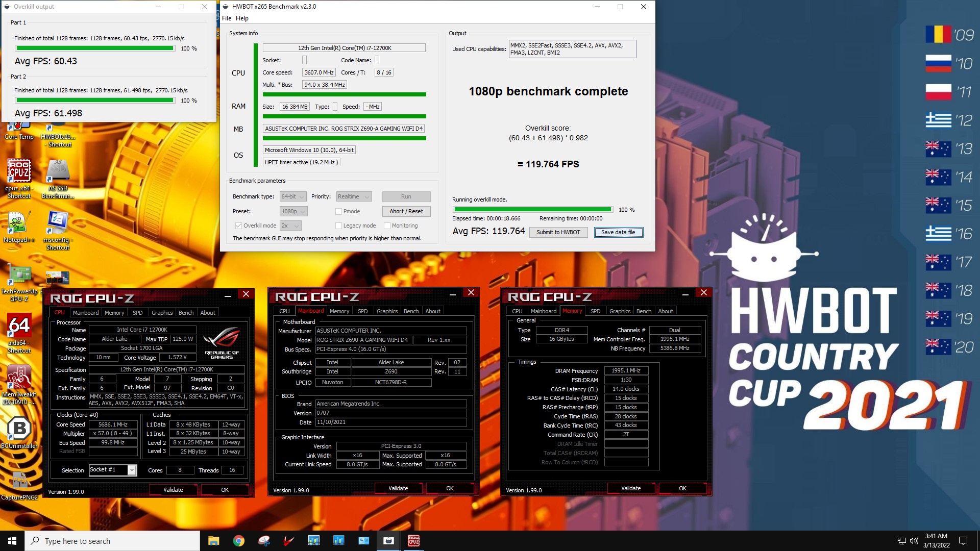Open the Notepad++ desktop icon
This screenshot has height=551, width=980.
coord(19,228)
